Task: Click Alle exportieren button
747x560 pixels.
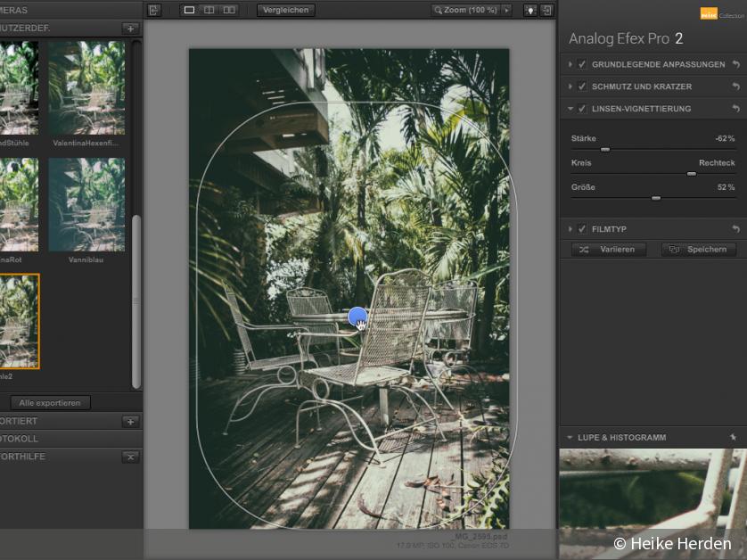Action: click(50, 403)
